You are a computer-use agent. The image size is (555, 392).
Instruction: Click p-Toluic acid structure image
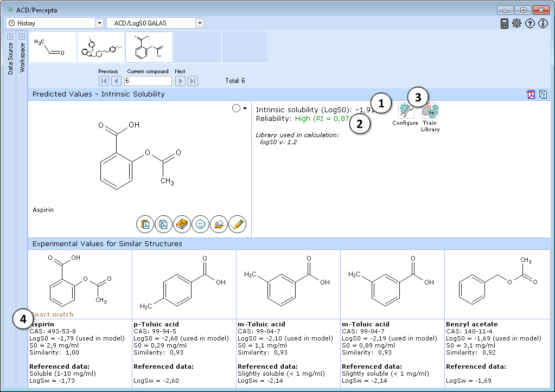point(183,282)
